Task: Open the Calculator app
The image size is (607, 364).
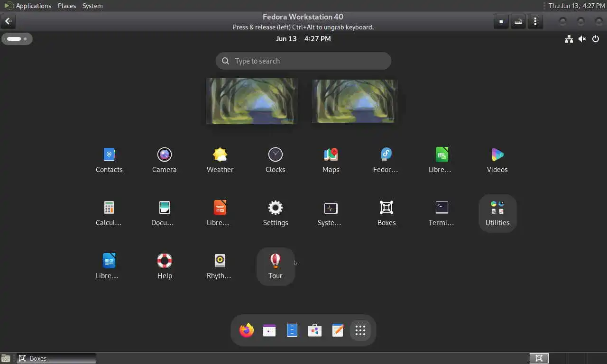Action: 109,213
